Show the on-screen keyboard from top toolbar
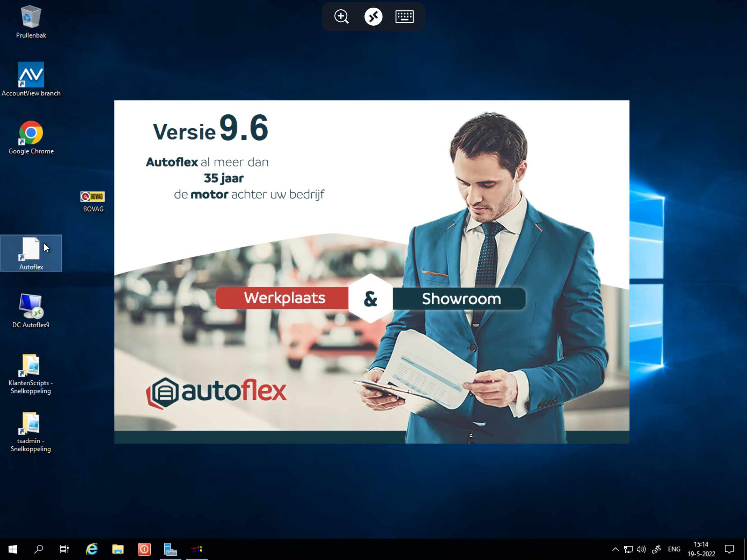The height and width of the screenshot is (560, 747). click(x=404, y=17)
